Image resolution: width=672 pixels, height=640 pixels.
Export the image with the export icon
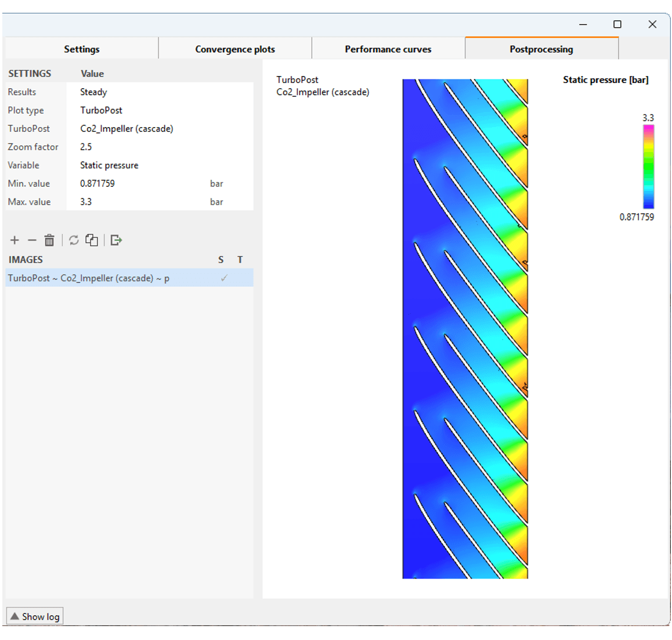[x=116, y=240]
